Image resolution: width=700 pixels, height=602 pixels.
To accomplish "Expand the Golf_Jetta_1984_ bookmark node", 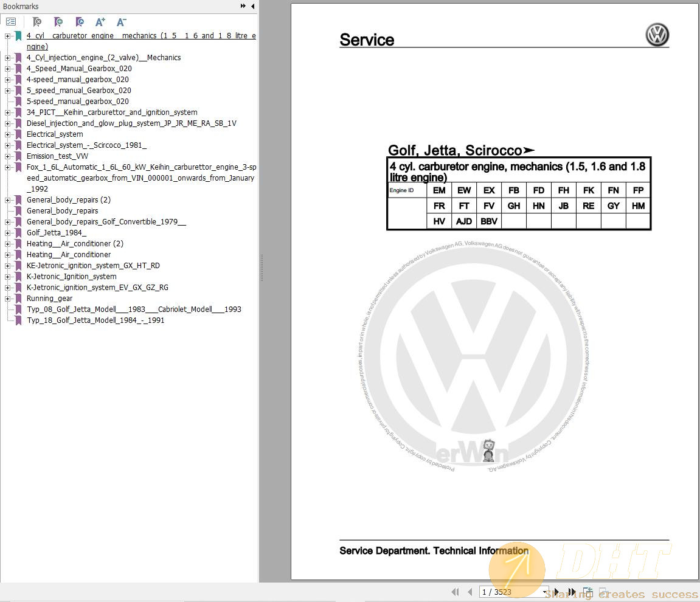I will pyautogui.click(x=7, y=233).
